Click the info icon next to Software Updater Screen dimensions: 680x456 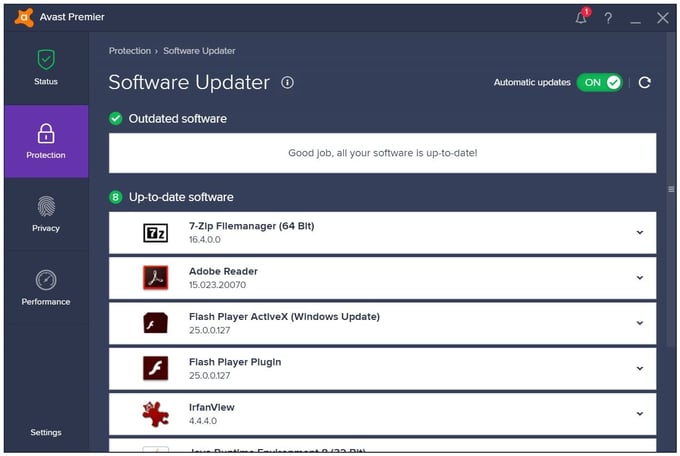coord(288,83)
